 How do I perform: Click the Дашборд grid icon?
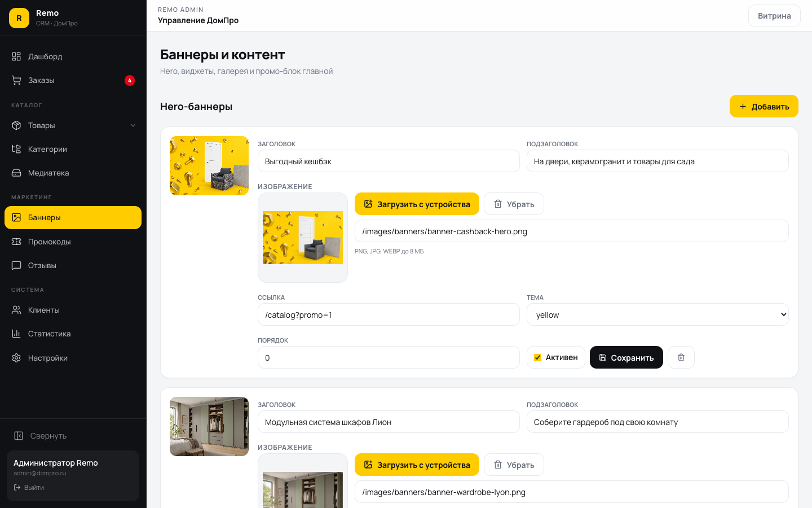coord(16,56)
